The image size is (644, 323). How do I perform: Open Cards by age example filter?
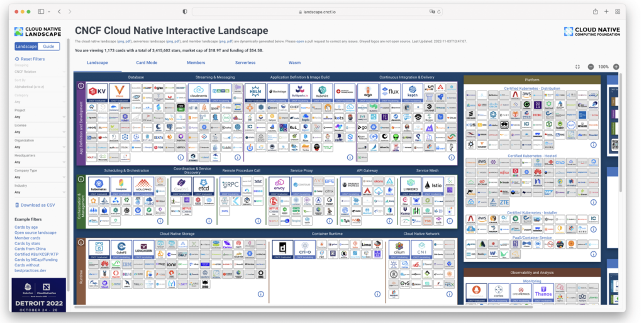point(26,227)
